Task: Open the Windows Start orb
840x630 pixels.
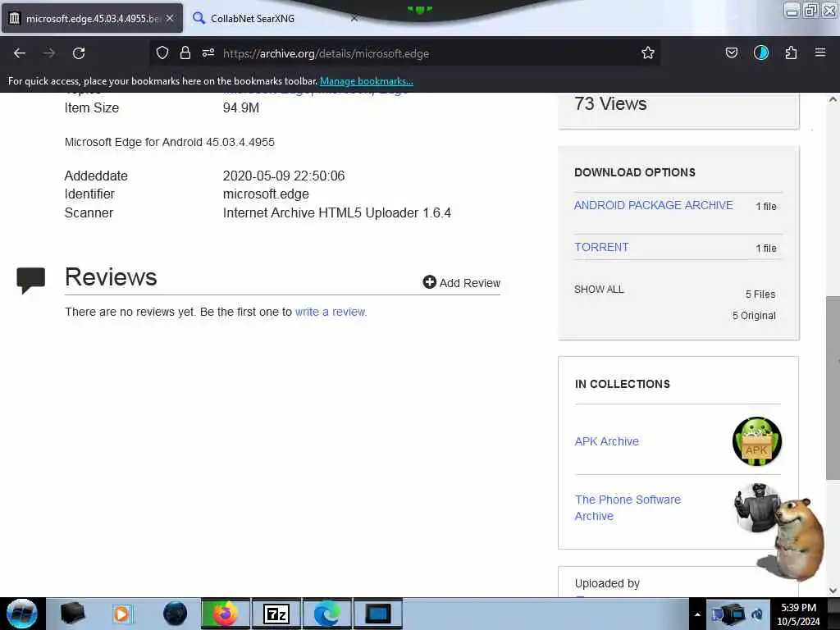Action: tap(22, 614)
